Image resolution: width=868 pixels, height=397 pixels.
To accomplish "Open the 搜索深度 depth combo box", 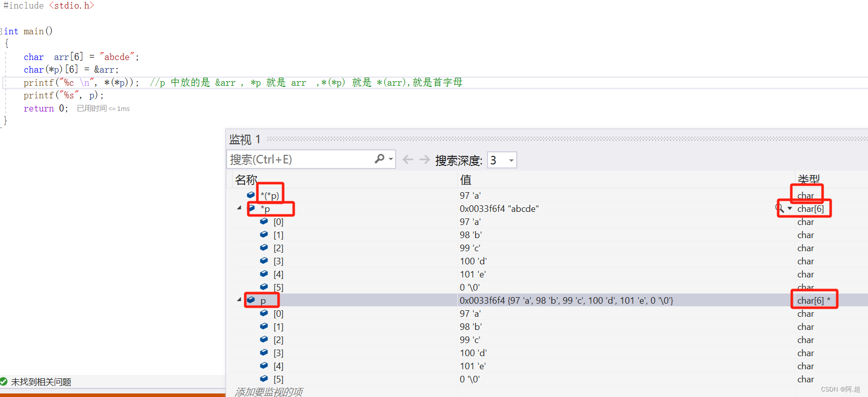I will pos(502,160).
